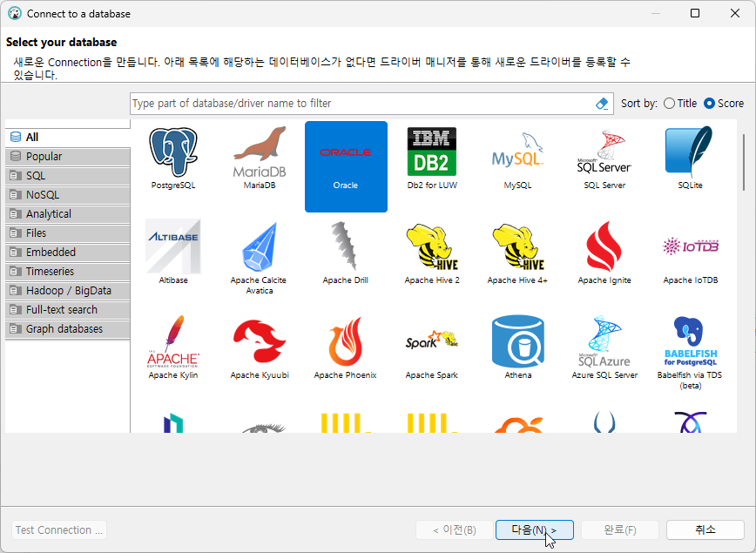This screenshot has width=756, height=553.
Task: Choose the Apache IoTDB icon
Action: (690, 246)
